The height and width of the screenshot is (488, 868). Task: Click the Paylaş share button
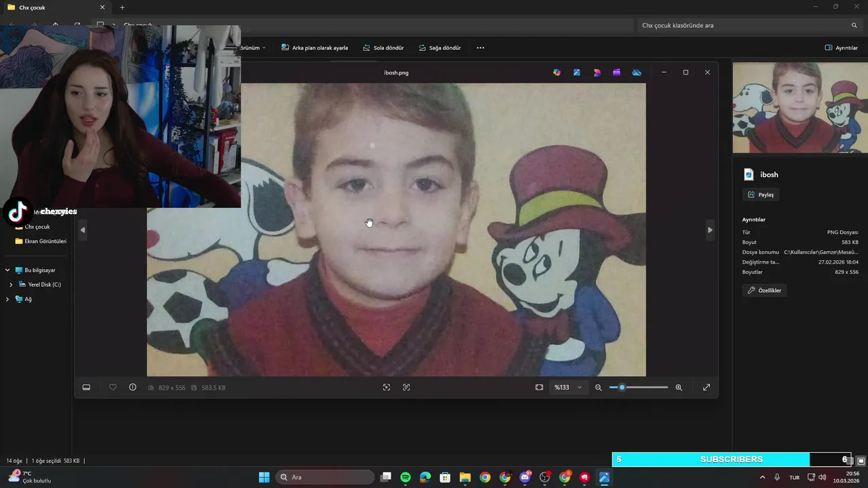click(760, 195)
